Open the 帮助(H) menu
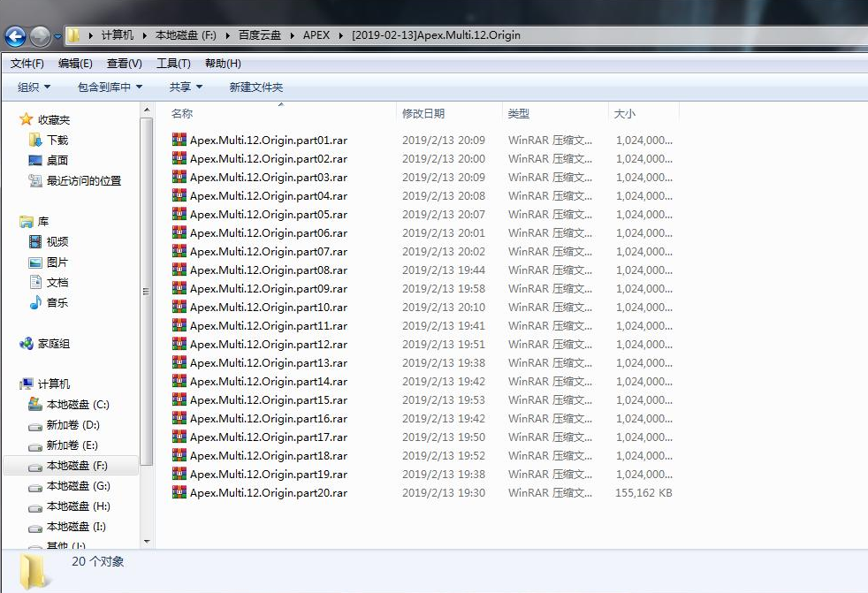The image size is (868, 593). [x=223, y=64]
